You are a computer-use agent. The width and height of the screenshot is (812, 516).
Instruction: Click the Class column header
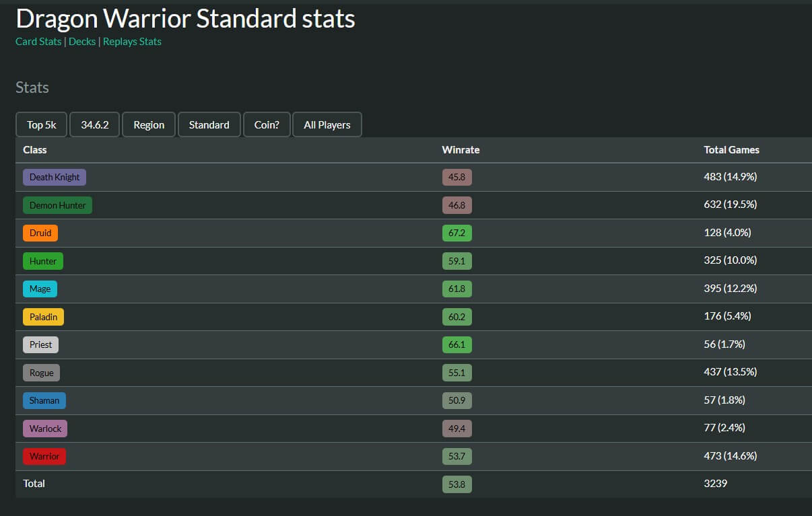point(35,150)
